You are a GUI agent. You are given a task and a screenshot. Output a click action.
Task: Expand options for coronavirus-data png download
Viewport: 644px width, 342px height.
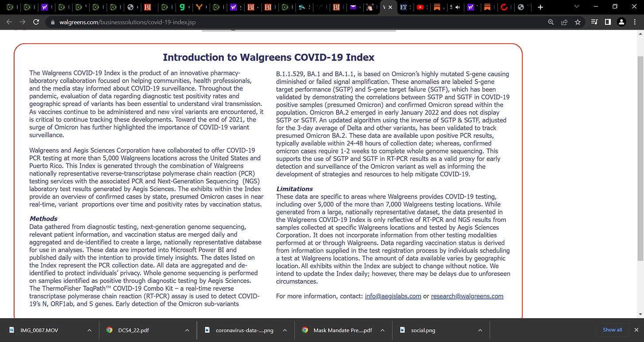(284, 330)
